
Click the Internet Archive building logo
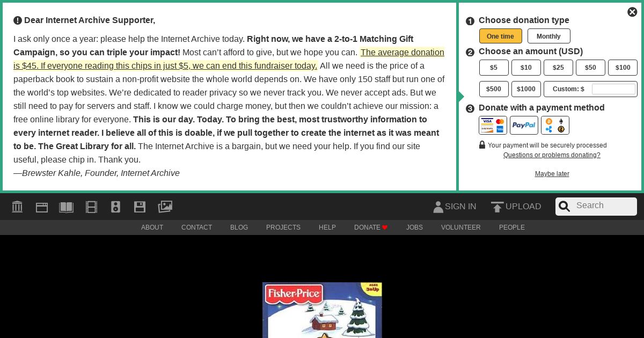coord(17,207)
